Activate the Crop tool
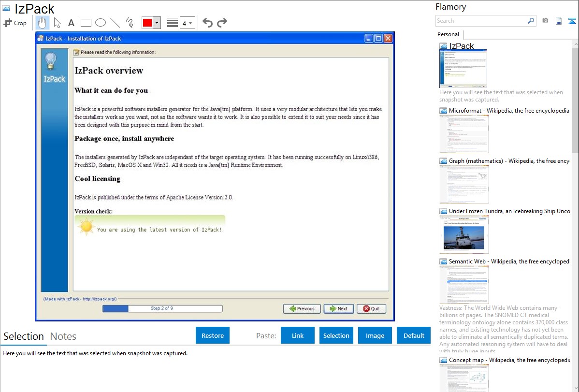The width and height of the screenshot is (579, 392). click(15, 23)
